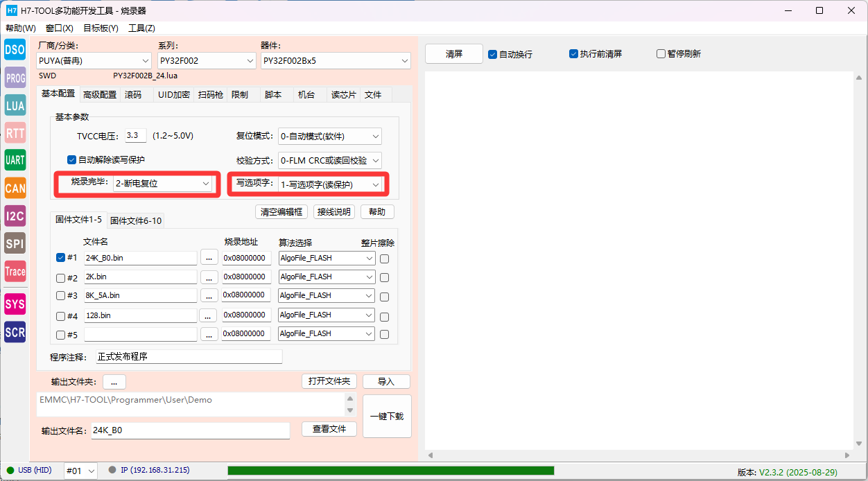
Task: Expand the 写选项字 dropdown
Action: [x=330, y=184]
